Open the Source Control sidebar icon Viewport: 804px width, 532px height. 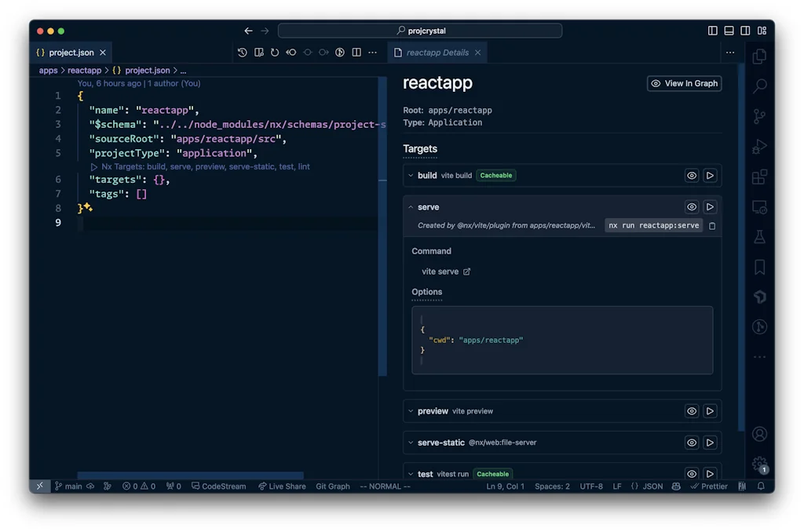tap(759, 116)
